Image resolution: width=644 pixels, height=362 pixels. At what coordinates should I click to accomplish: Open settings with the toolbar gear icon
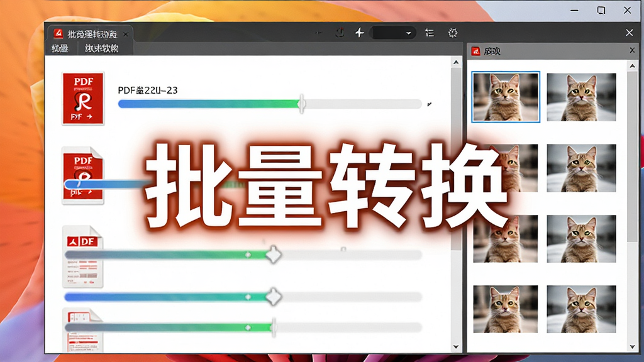tap(453, 33)
